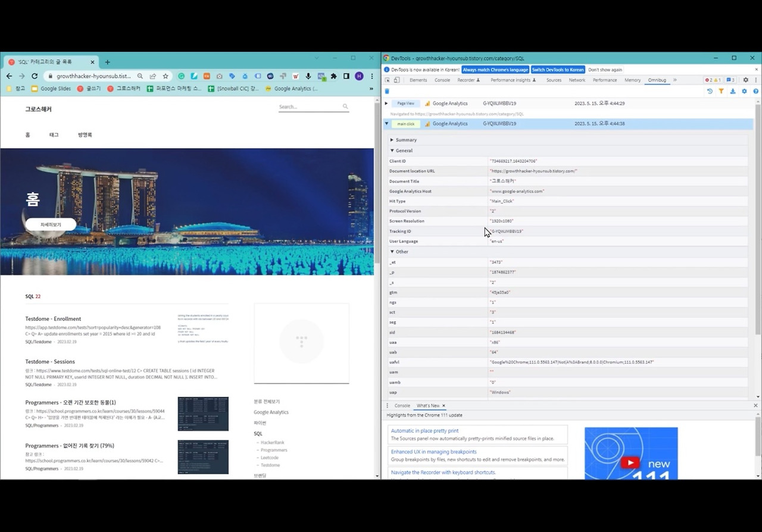The width and height of the screenshot is (762, 532).
Task: Go back in the Chrome browser
Action: coord(9,76)
